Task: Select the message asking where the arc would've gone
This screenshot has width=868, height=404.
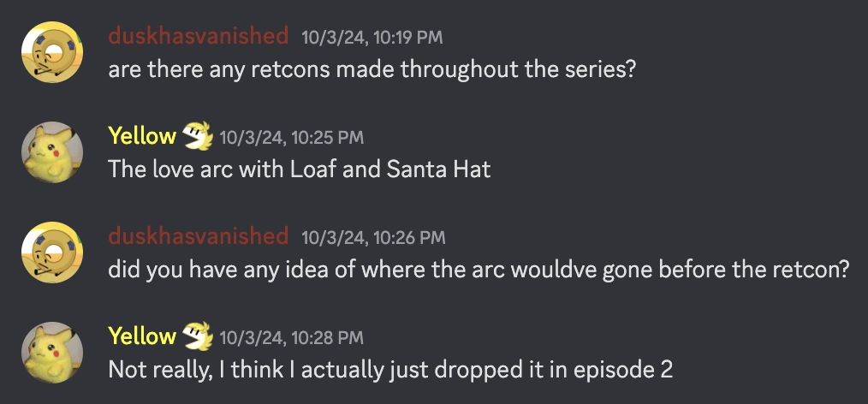Action: coord(479,270)
